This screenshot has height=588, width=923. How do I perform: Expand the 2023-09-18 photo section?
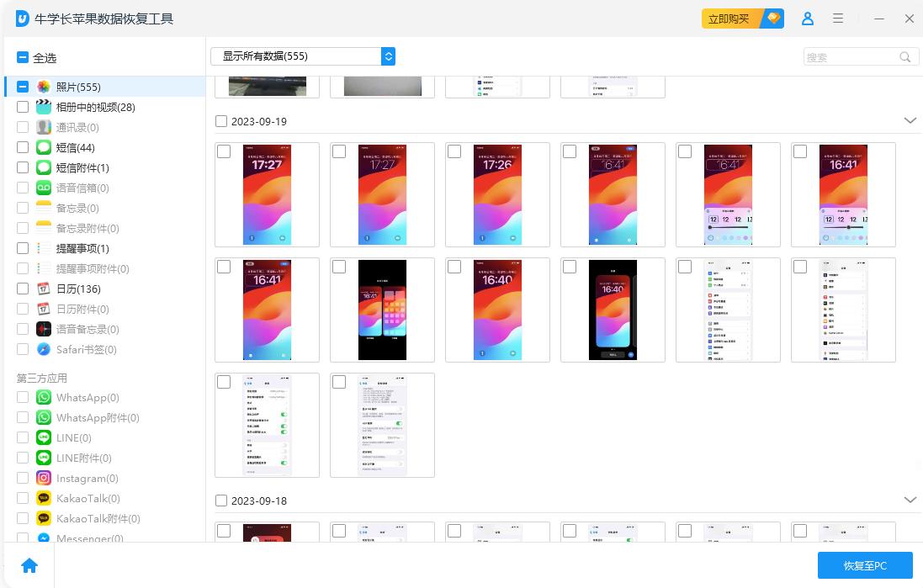point(910,500)
